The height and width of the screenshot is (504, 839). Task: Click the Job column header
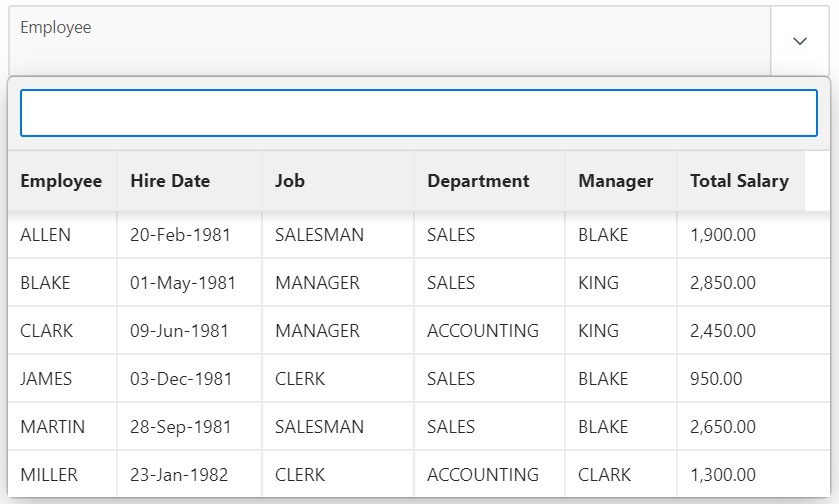click(290, 181)
